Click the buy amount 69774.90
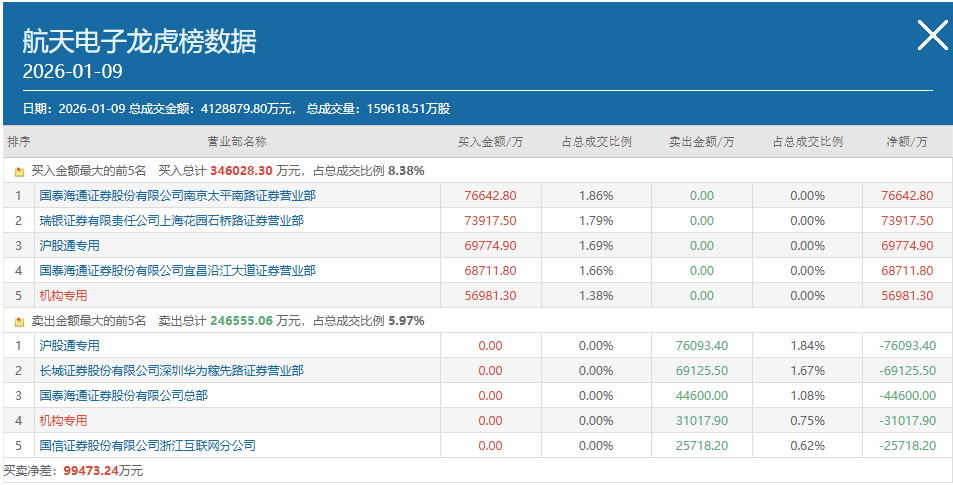 [x=490, y=246]
